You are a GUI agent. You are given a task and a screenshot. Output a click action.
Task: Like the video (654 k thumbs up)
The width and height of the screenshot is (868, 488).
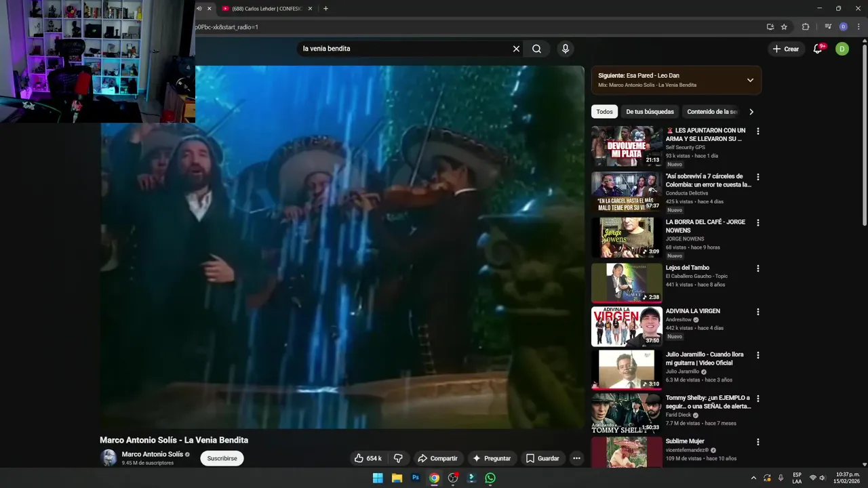tap(368, 458)
